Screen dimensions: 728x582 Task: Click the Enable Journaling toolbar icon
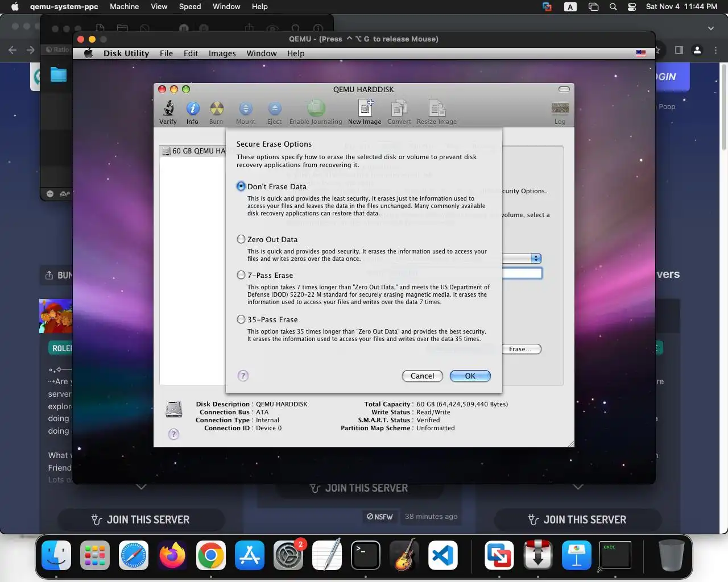pos(316,109)
